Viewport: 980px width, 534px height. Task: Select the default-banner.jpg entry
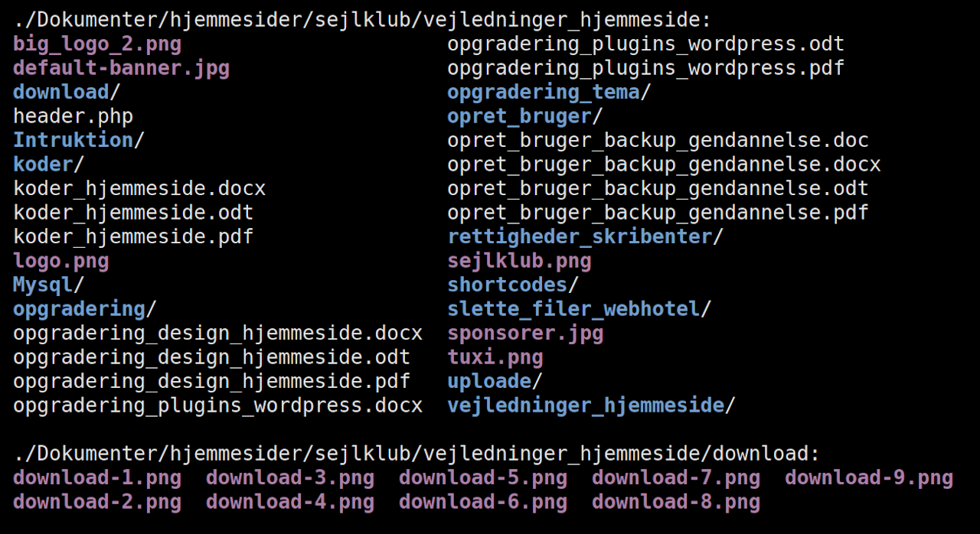(x=121, y=68)
